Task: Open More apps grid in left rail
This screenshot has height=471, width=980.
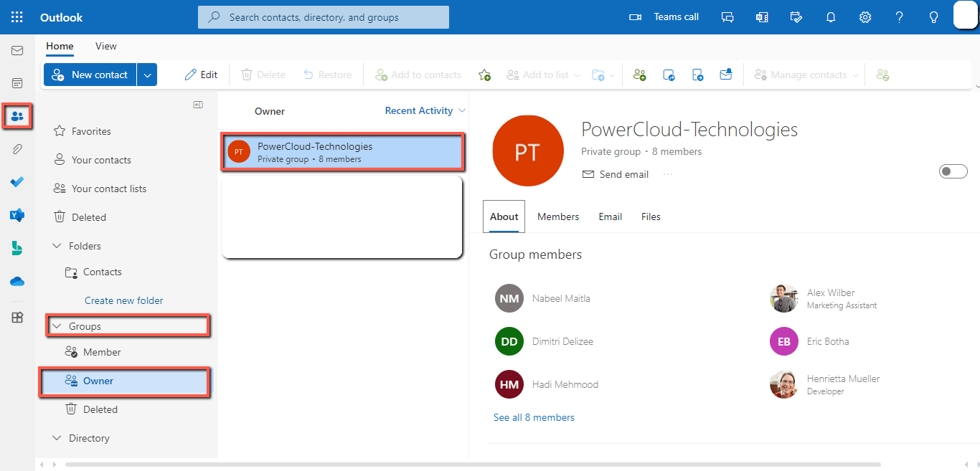Action: click(17, 318)
